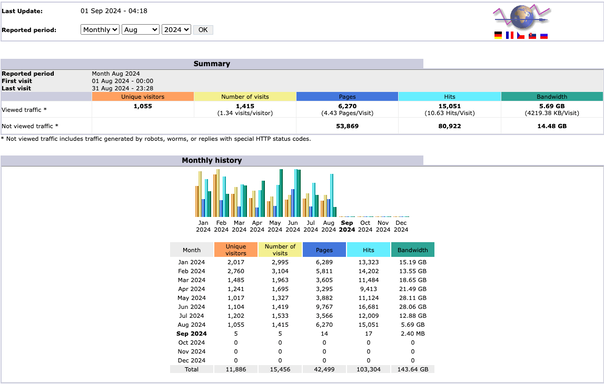Screen dimensions: 604x384
Task: Click the OK button for reported period
Action: pyautogui.click(x=203, y=30)
